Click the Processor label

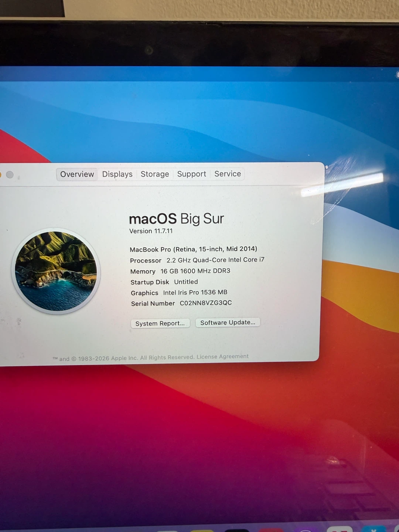pos(146,260)
